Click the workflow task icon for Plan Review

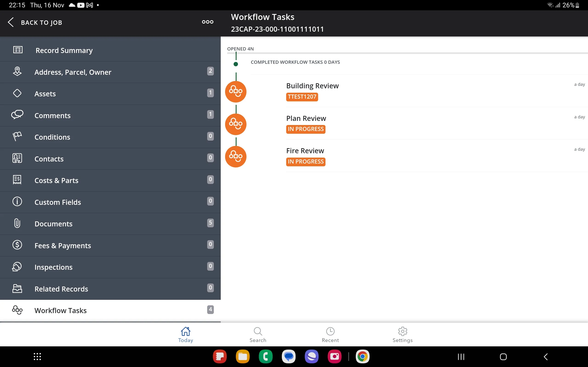(236, 123)
